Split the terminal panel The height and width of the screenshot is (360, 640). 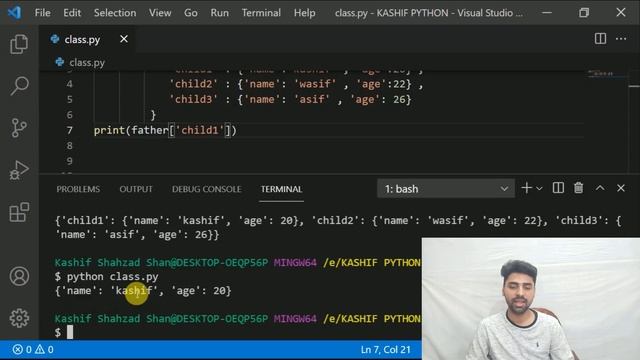click(558, 188)
